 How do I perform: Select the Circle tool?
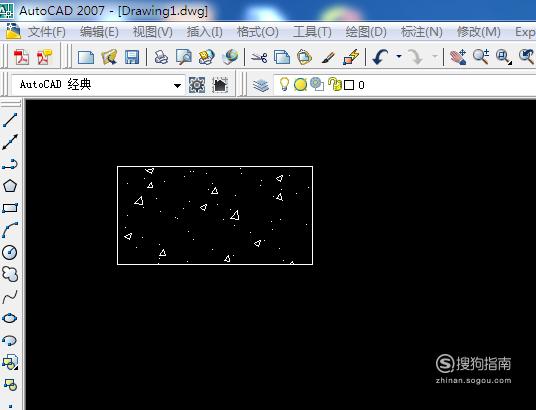point(10,252)
